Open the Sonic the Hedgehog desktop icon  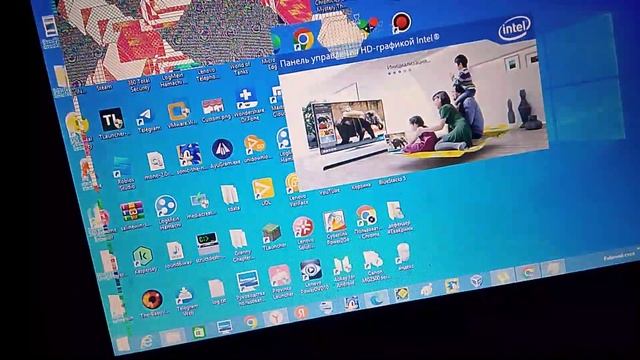189,154
